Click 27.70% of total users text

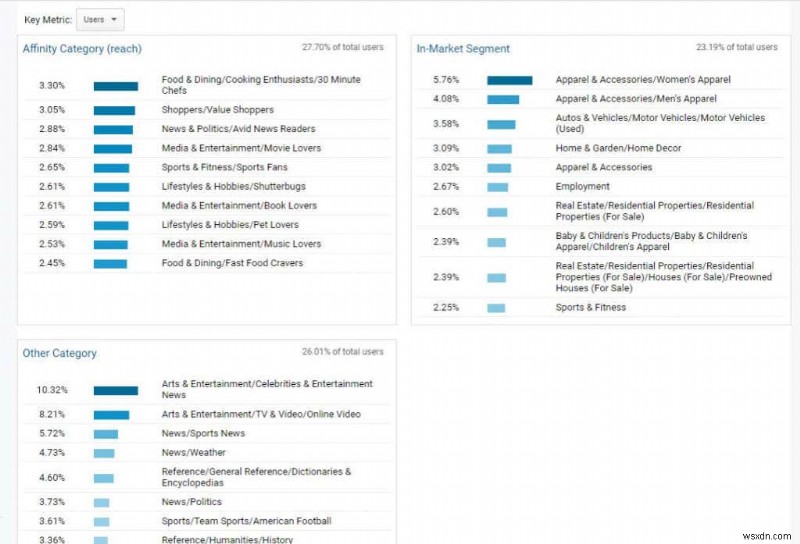[x=342, y=47]
